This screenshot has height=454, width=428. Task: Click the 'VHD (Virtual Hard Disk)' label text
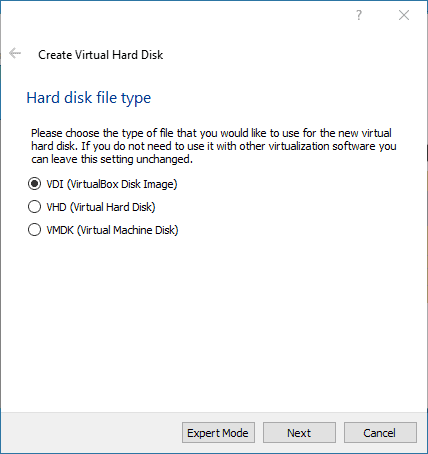(x=101, y=207)
